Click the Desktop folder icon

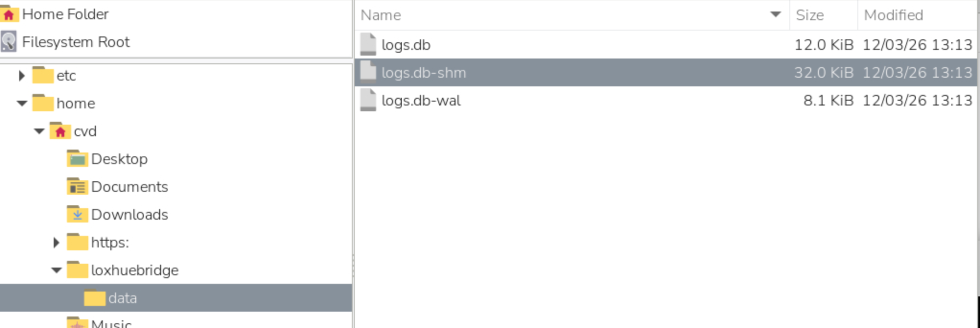[77, 159]
